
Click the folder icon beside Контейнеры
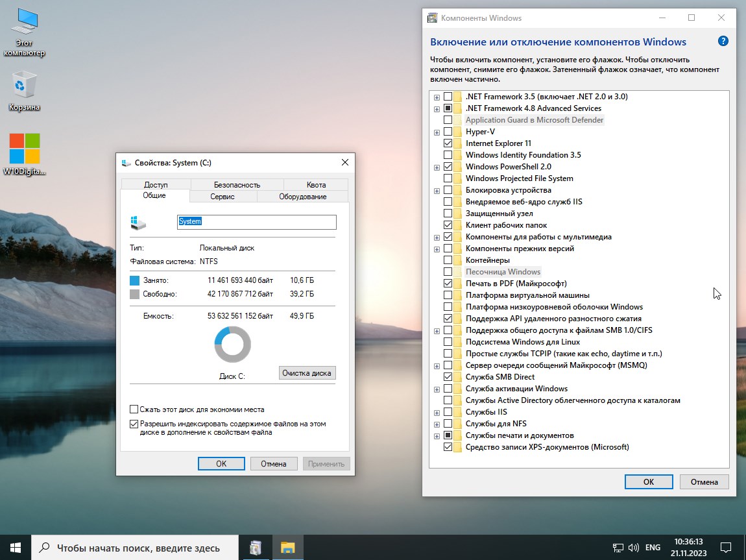tap(458, 260)
